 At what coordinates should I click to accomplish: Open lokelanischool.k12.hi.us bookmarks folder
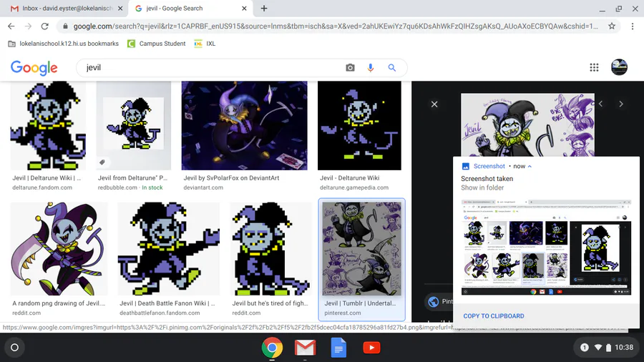64,44
